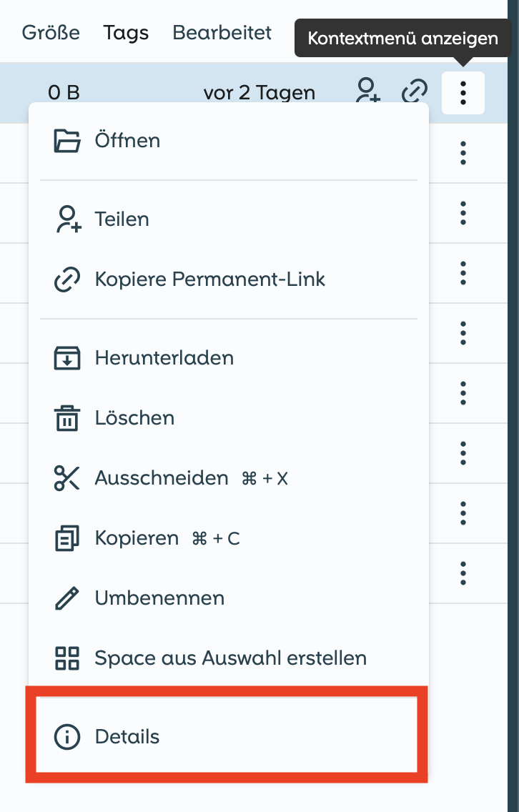Viewport: 519px width, 812px height.
Task: Open context menu for the second row
Action: 463,153
